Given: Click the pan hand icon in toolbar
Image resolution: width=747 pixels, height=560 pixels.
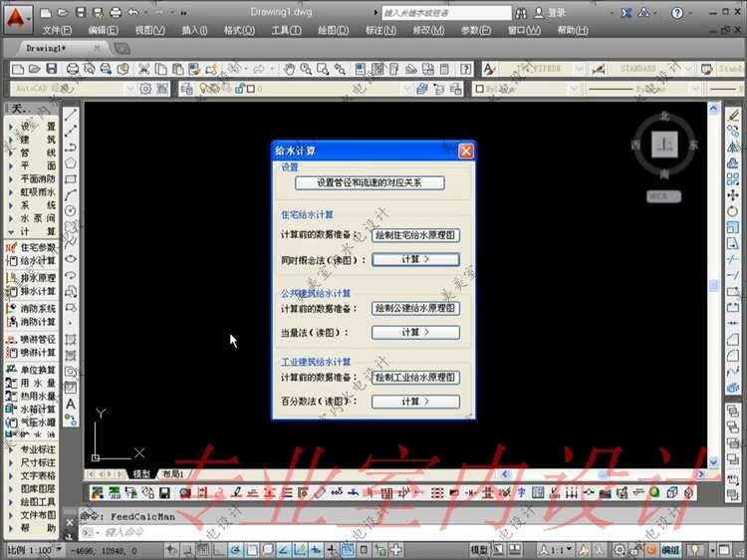Looking at the screenshot, I should pos(289,69).
